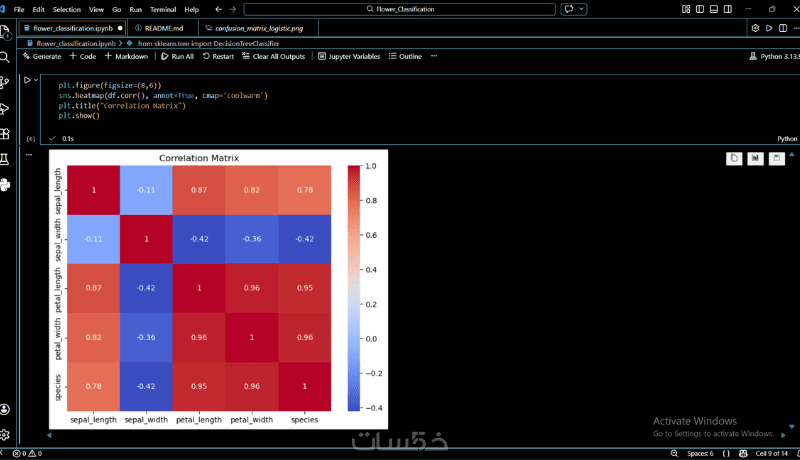Open the Python extension view
800x460 pixels.
point(5,185)
